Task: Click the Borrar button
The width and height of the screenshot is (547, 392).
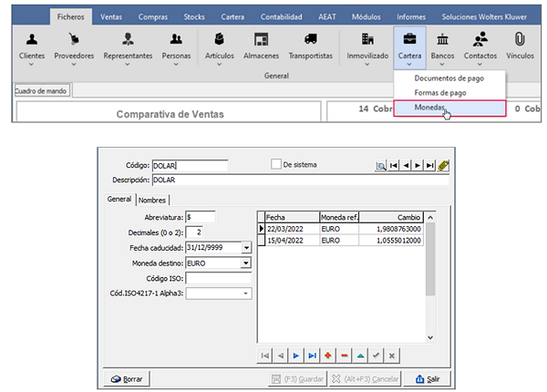Action: tap(127, 378)
